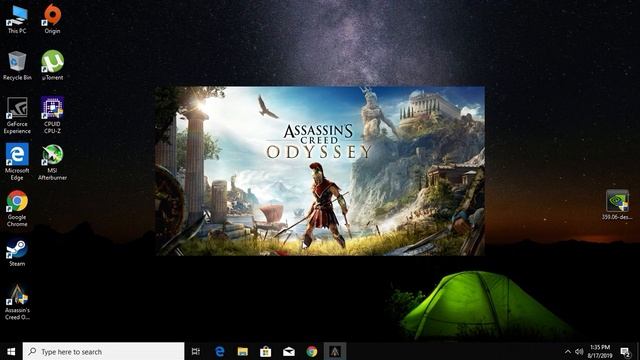
Task: Open File Explorer from the taskbar
Action: tap(243, 351)
